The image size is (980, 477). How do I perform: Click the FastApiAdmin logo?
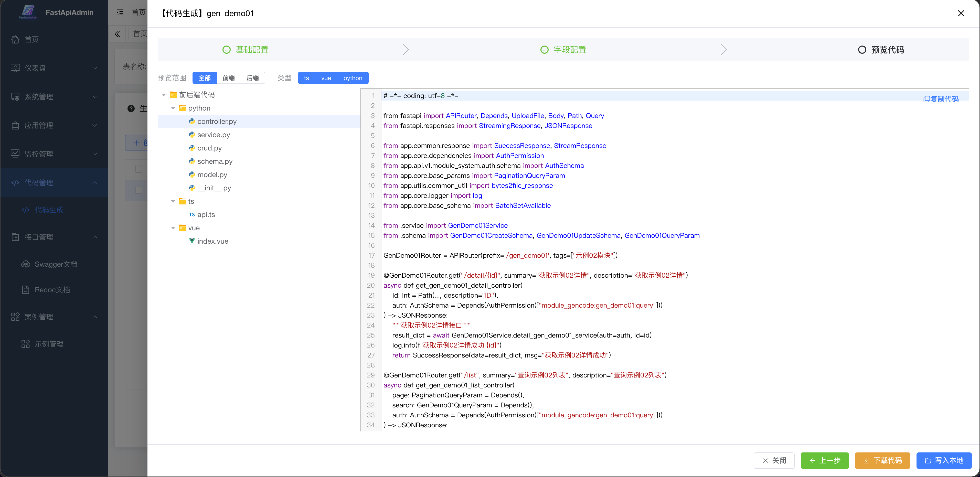[28, 12]
